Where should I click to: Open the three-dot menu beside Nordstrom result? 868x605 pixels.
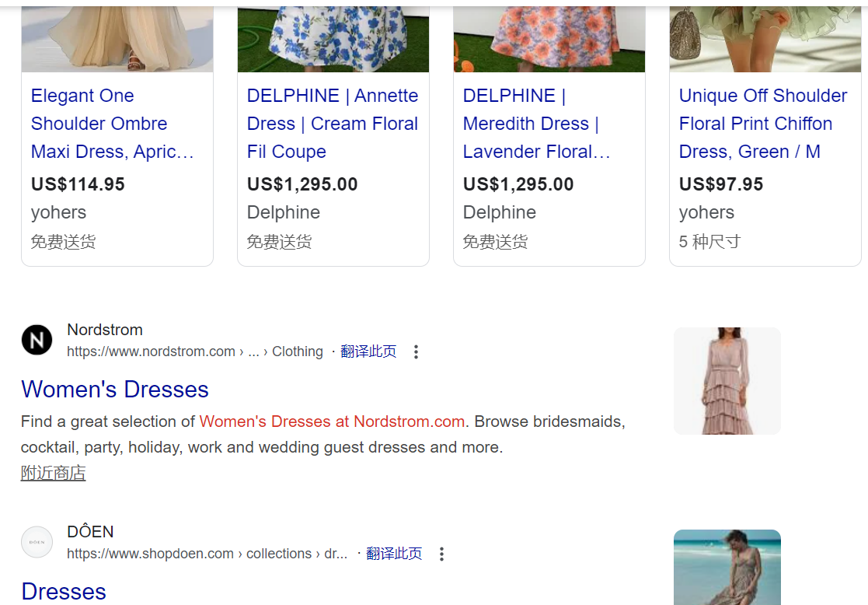pos(416,351)
